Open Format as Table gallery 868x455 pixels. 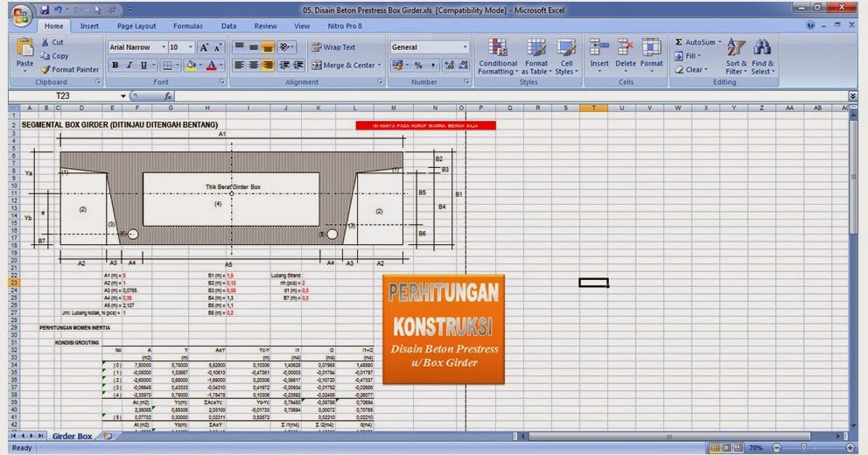(x=535, y=57)
